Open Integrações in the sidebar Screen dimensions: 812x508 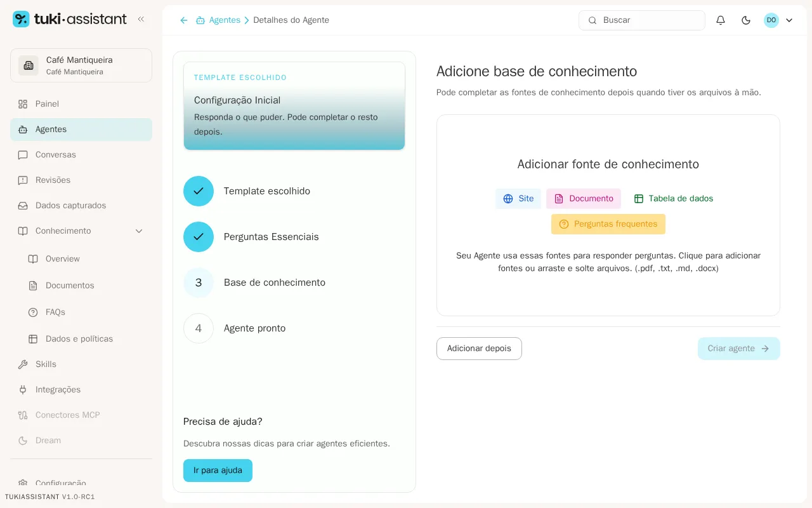[x=81, y=390]
